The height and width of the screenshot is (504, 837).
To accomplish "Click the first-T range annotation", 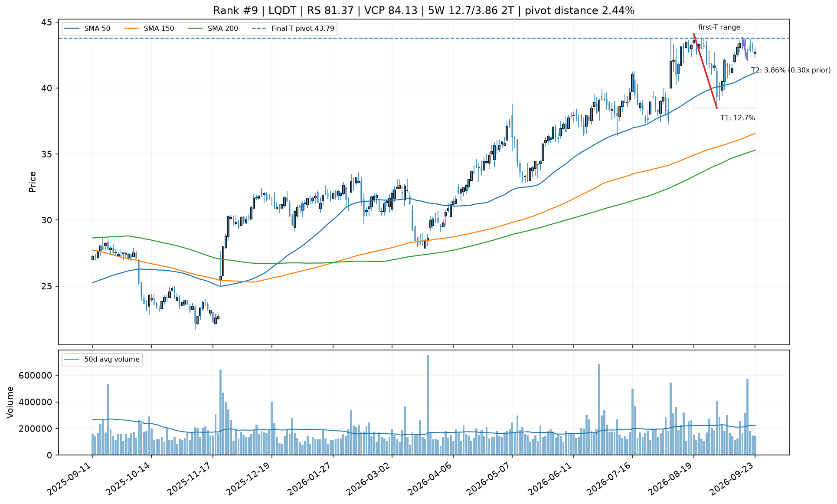I will [x=719, y=27].
